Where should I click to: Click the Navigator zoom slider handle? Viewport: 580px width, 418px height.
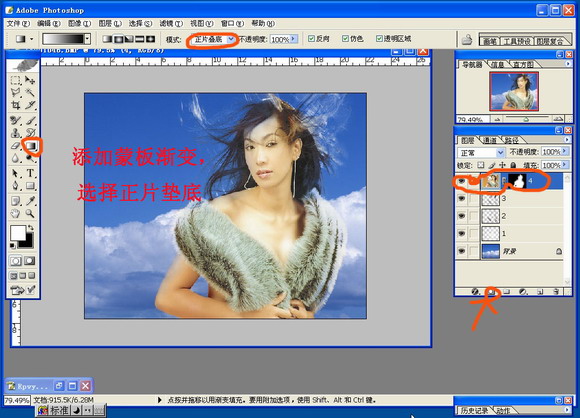525,119
